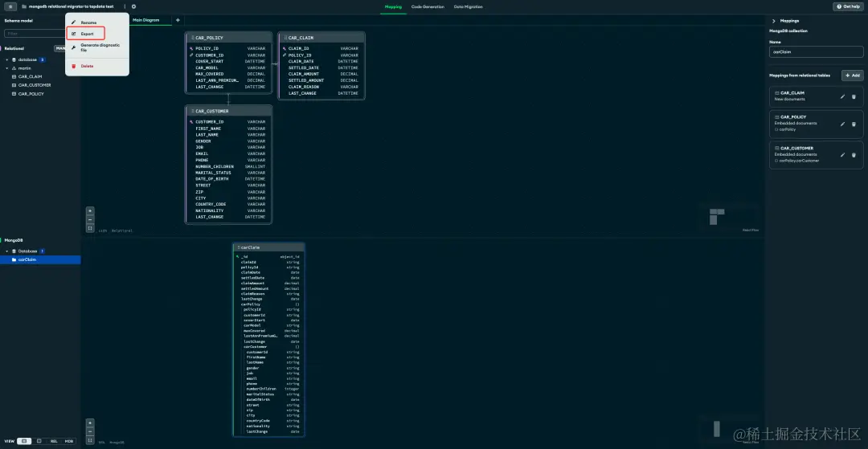This screenshot has width=868, height=449.
Task: Open the Main Diagram tab
Action: click(x=146, y=20)
